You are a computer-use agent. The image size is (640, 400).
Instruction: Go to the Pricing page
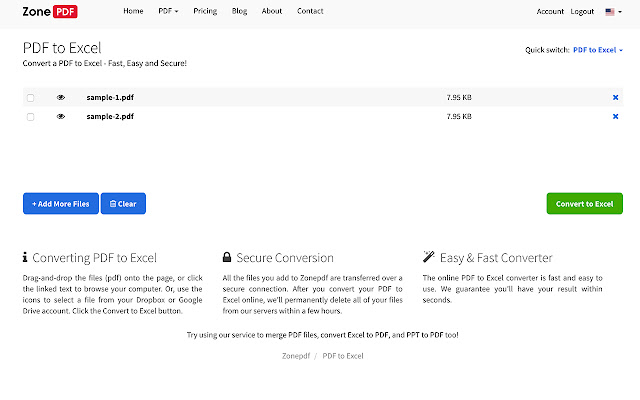tap(205, 11)
